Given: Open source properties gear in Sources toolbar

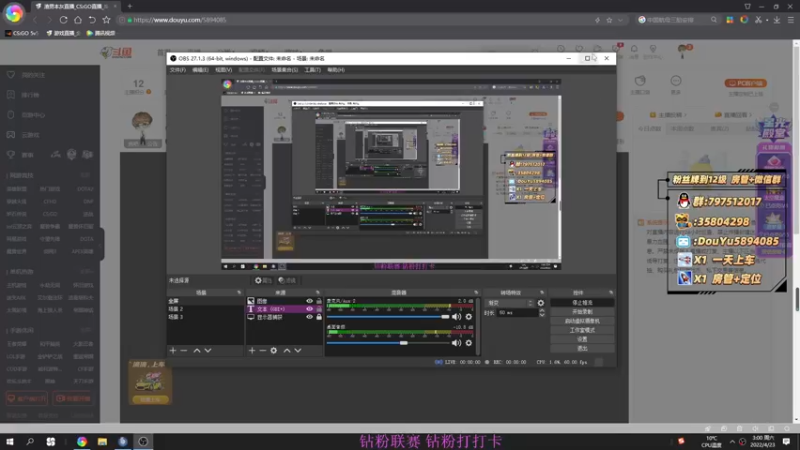Looking at the screenshot, I should pos(274,351).
